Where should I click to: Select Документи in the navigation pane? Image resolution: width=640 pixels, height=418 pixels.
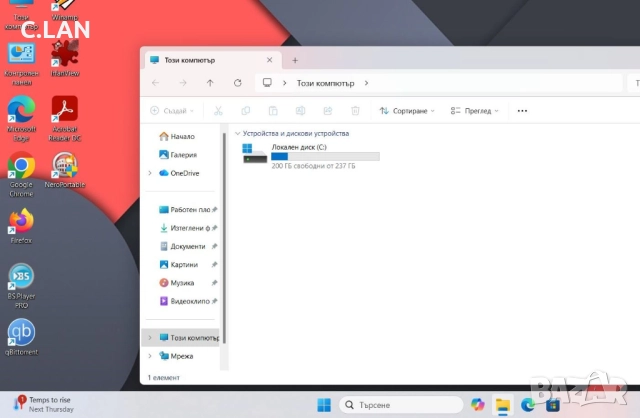click(187, 246)
